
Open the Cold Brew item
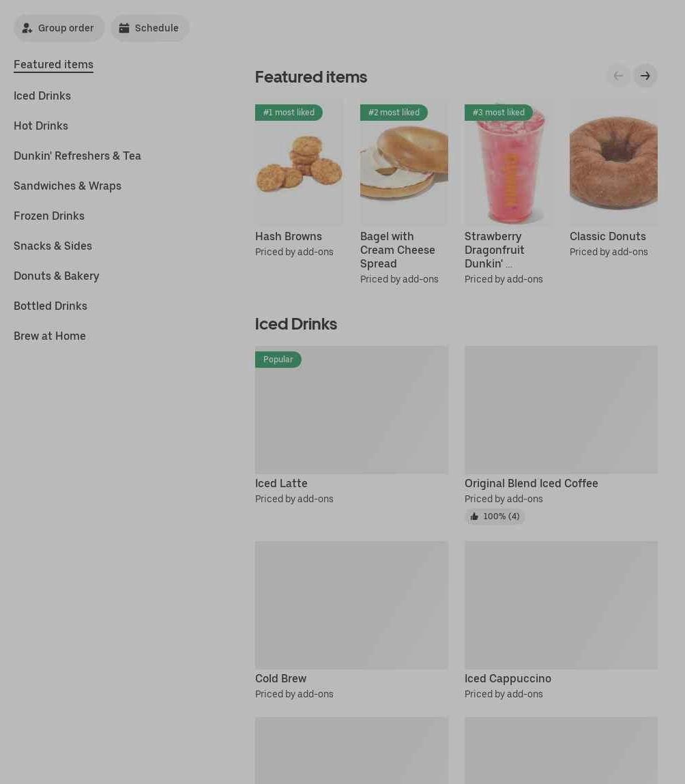[x=280, y=678]
